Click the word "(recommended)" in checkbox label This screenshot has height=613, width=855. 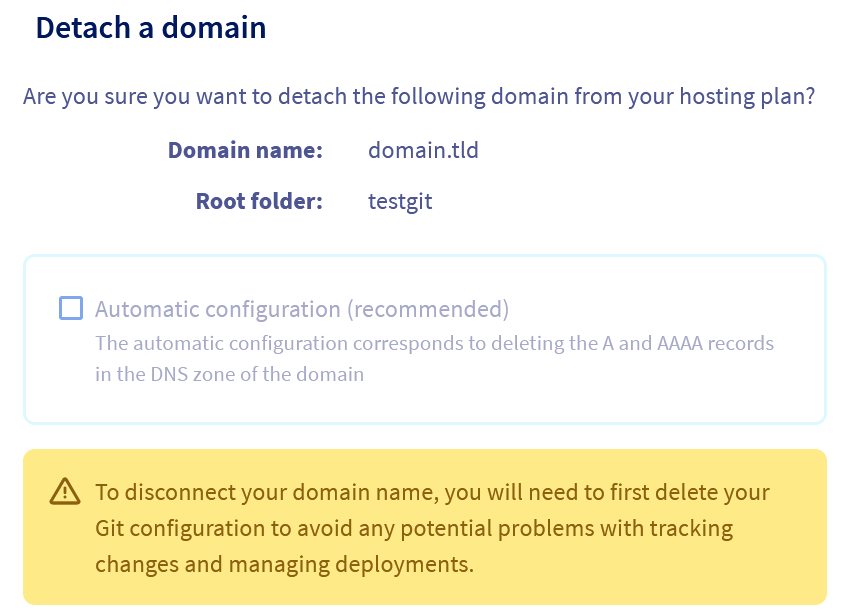tap(428, 308)
